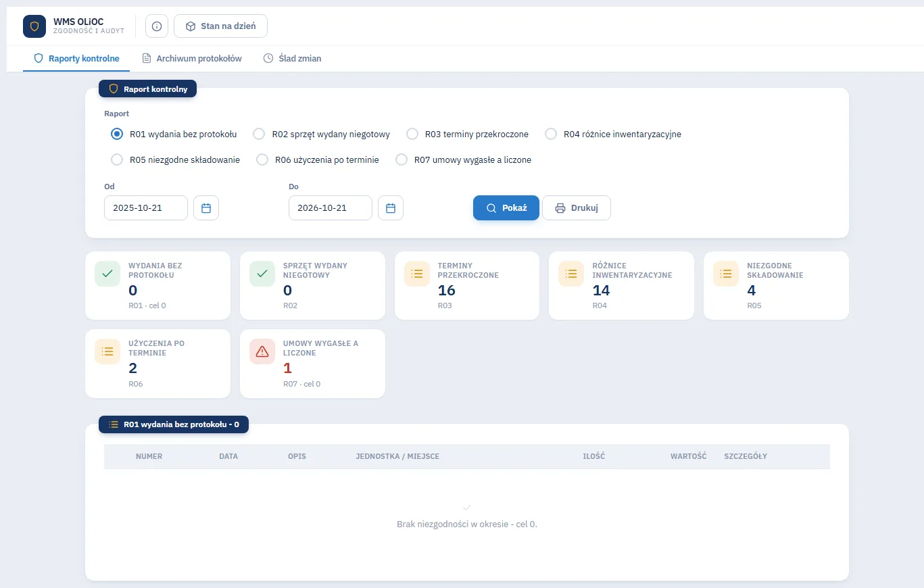Click the Terminy przekroczone count 16
Image resolution: width=924 pixels, height=588 pixels.
447,291
